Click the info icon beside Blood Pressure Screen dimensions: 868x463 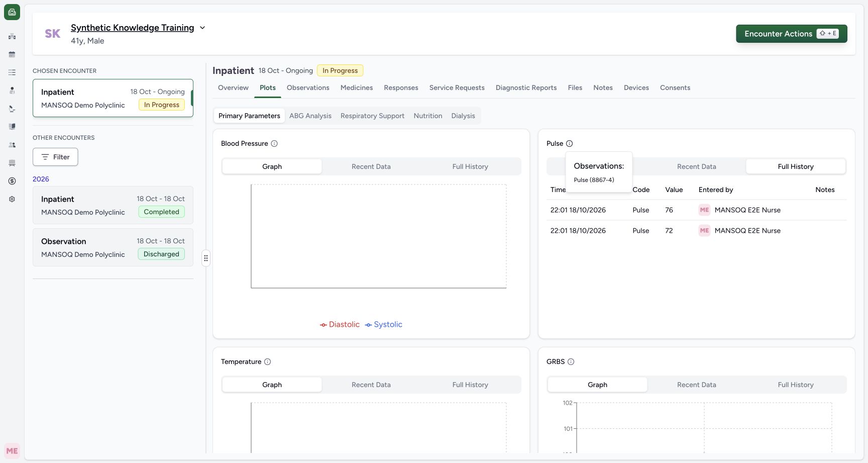tap(274, 143)
